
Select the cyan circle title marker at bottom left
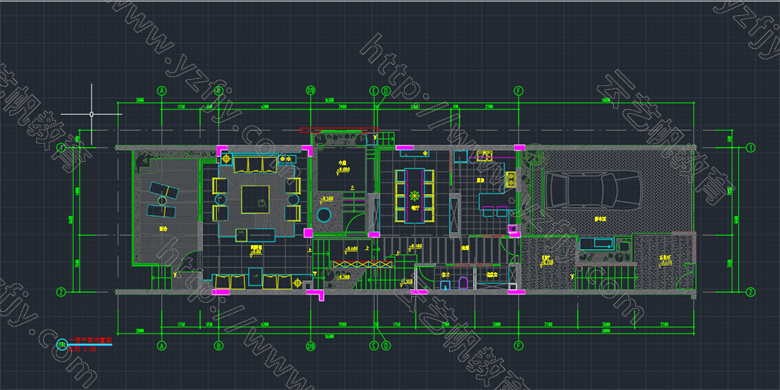coord(62,344)
